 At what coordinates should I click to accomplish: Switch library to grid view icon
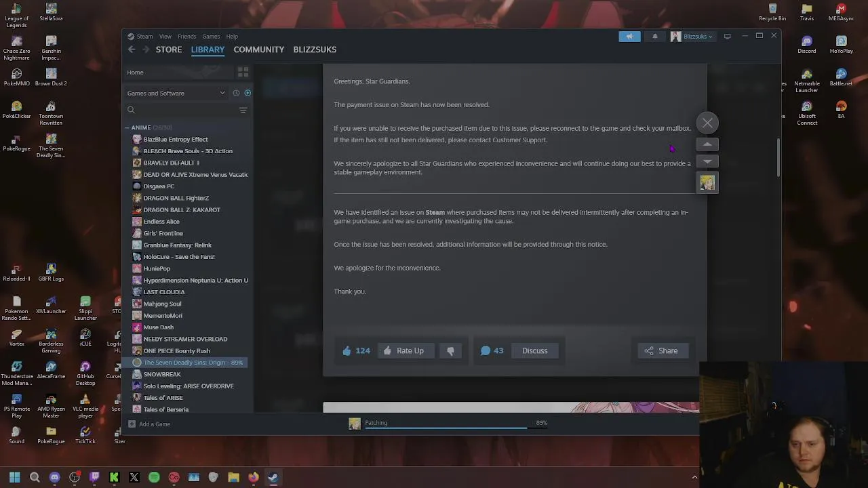click(x=243, y=72)
